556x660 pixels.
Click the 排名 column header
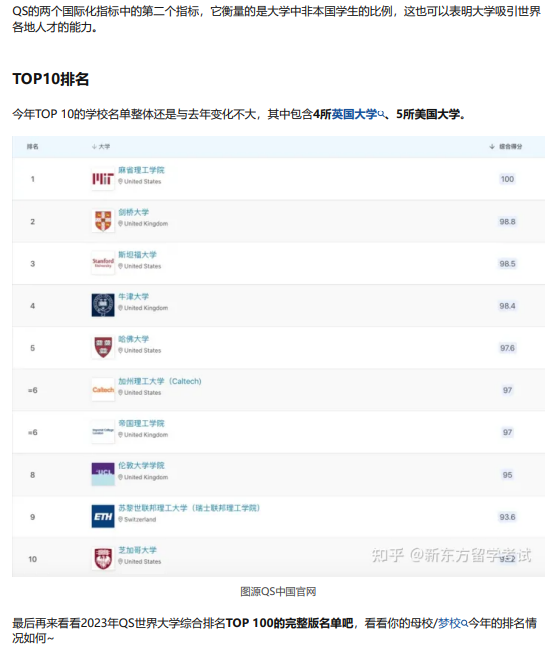click(32, 146)
